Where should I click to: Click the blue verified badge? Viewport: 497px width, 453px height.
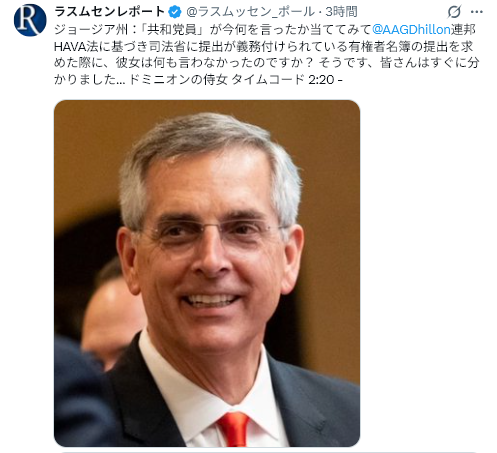coord(174,12)
